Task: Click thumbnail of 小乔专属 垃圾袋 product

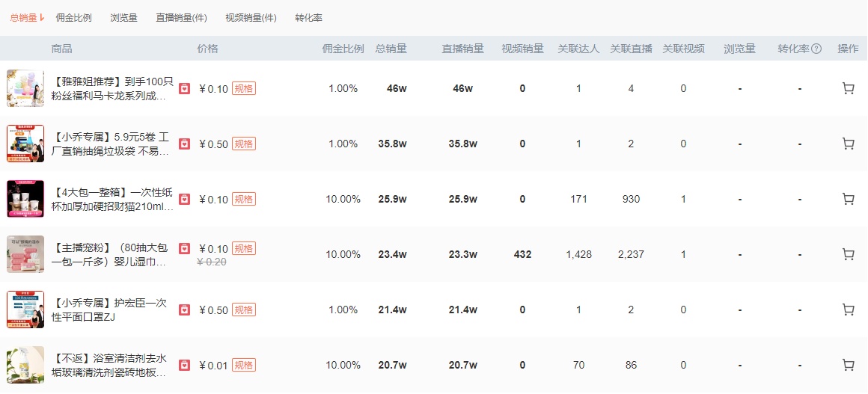Action: (25, 144)
